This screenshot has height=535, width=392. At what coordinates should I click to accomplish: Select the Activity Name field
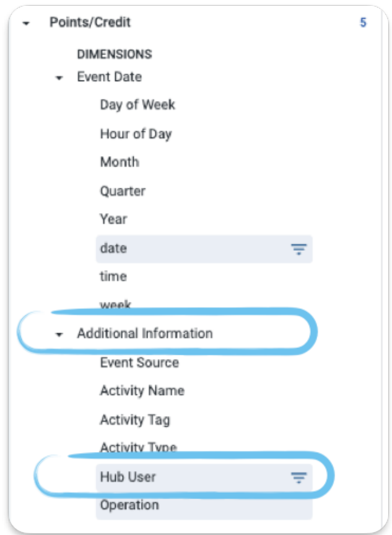click(142, 391)
